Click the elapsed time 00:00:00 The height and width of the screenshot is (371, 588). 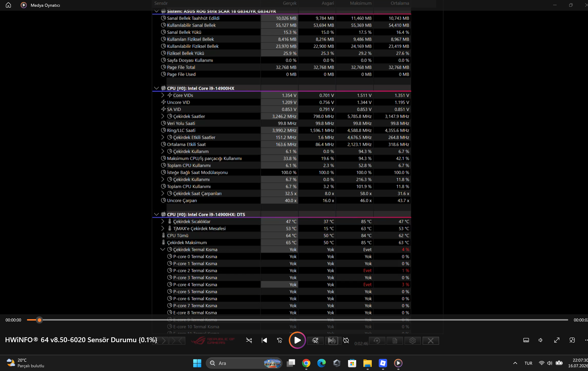[x=13, y=320]
